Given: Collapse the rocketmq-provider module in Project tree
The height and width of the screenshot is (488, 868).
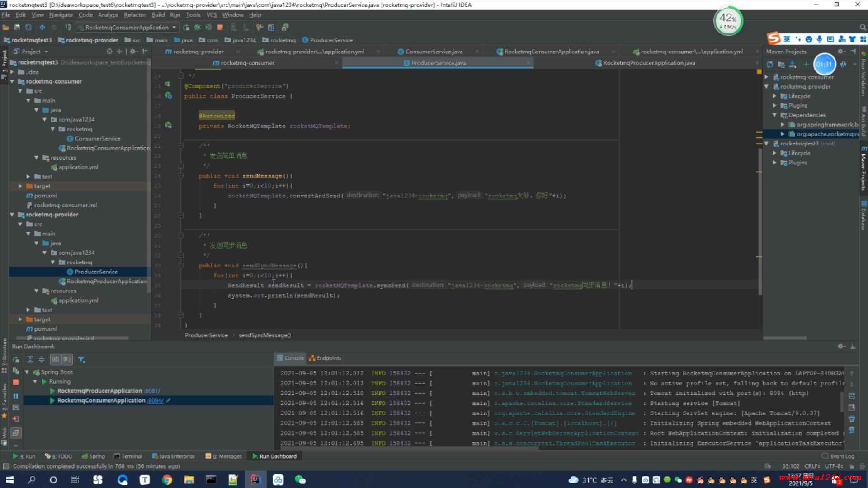Looking at the screenshot, I should click(x=12, y=215).
